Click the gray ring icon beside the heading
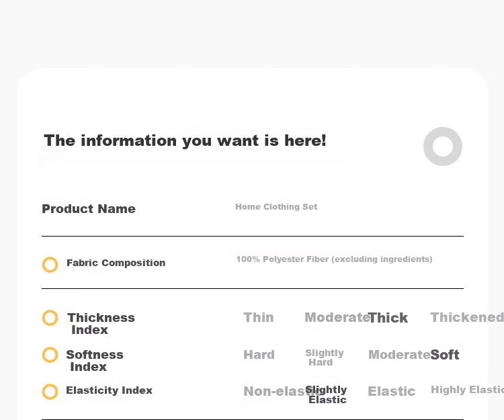504x420 pixels. click(x=443, y=146)
